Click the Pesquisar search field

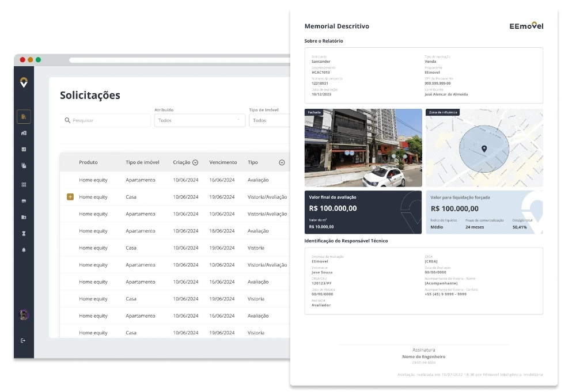(105, 120)
